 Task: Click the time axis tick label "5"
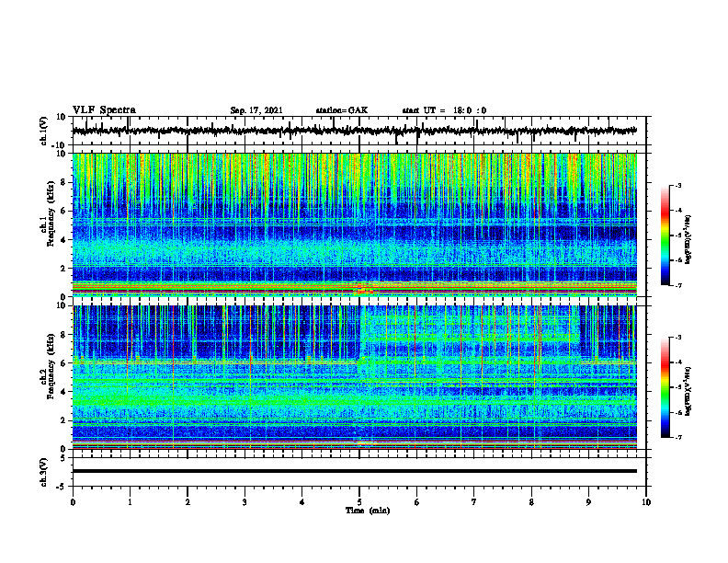(x=359, y=502)
